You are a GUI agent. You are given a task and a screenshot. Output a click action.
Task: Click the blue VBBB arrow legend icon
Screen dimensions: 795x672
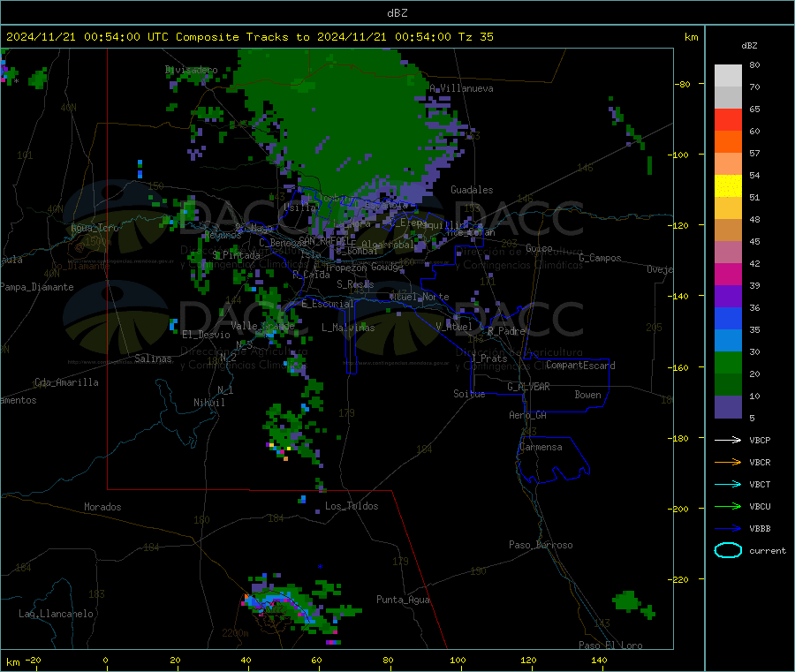(x=728, y=529)
